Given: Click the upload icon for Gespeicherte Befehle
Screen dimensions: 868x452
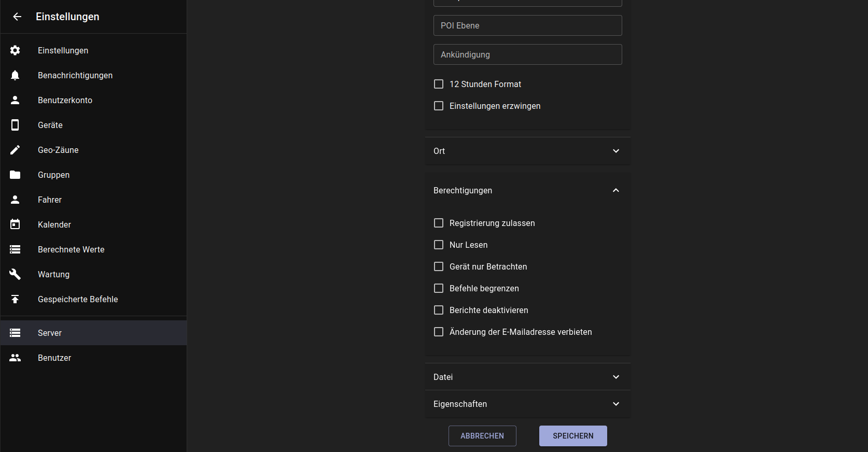Looking at the screenshot, I should pyautogui.click(x=15, y=299).
